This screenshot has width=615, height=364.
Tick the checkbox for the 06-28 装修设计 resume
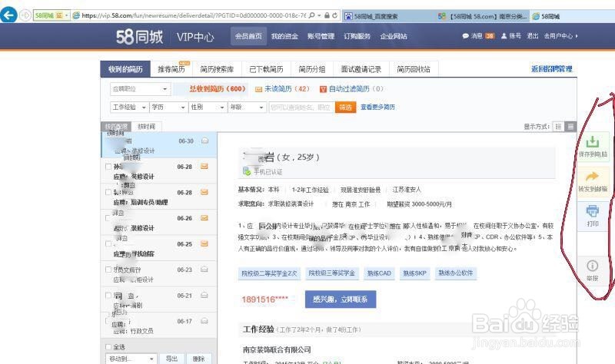[x=108, y=167]
